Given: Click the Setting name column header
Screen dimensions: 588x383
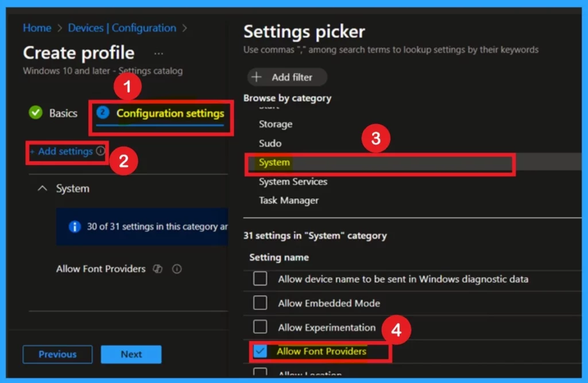Looking at the screenshot, I should (279, 257).
